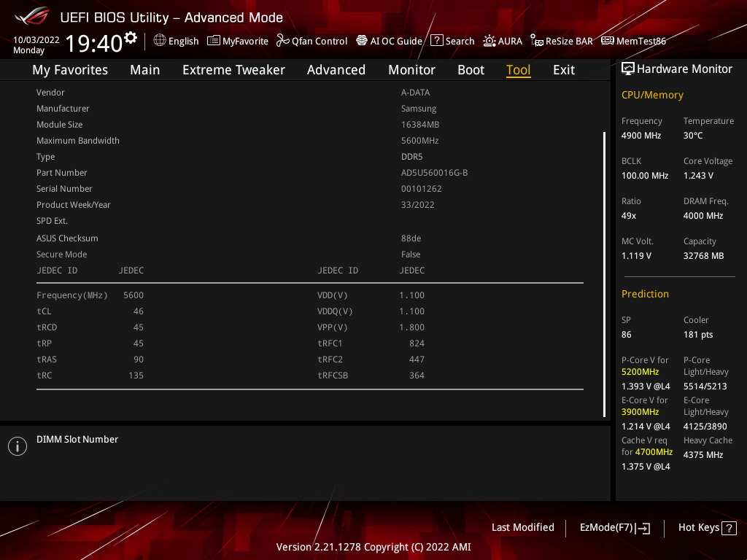Open the time settings gear icon
The width and height of the screenshot is (747, 560).
pyautogui.click(x=130, y=38)
